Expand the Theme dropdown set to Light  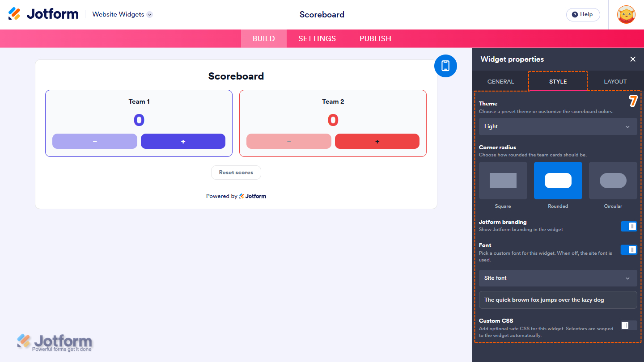(558, 126)
